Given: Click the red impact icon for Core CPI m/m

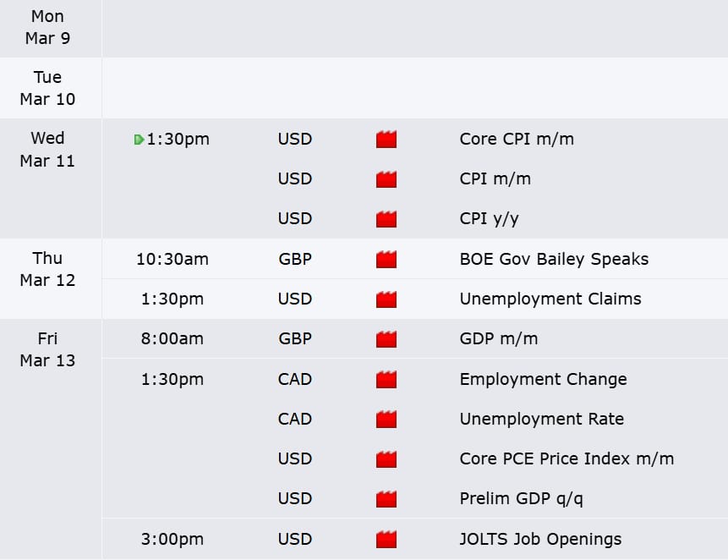Looking at the screenshot, I should click(386, 140).
